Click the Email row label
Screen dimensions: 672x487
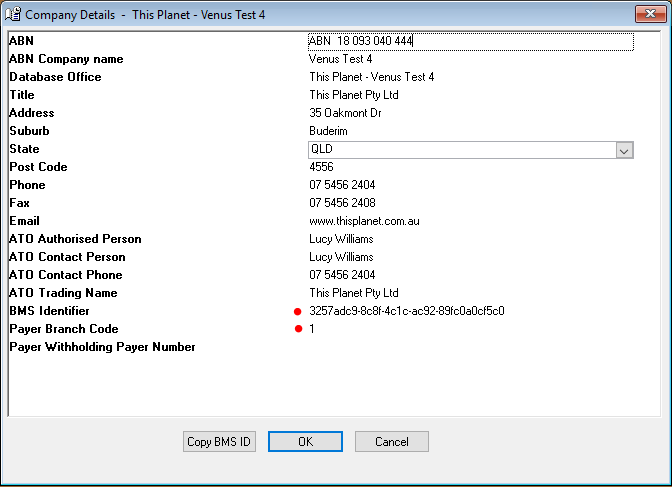click(x=24, y=221)
